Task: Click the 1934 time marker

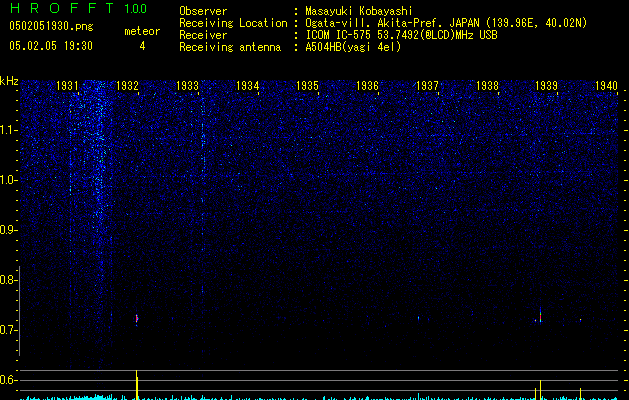Action: point(248,85)
